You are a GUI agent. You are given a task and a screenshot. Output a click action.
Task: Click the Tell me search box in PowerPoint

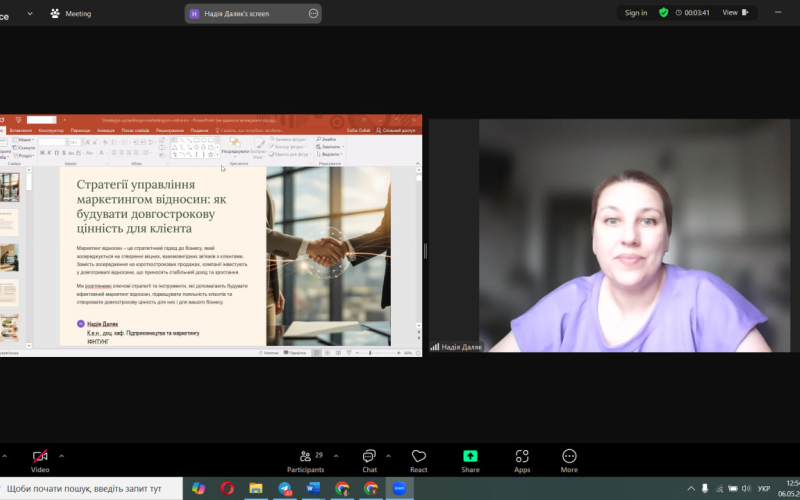(249, 131)
